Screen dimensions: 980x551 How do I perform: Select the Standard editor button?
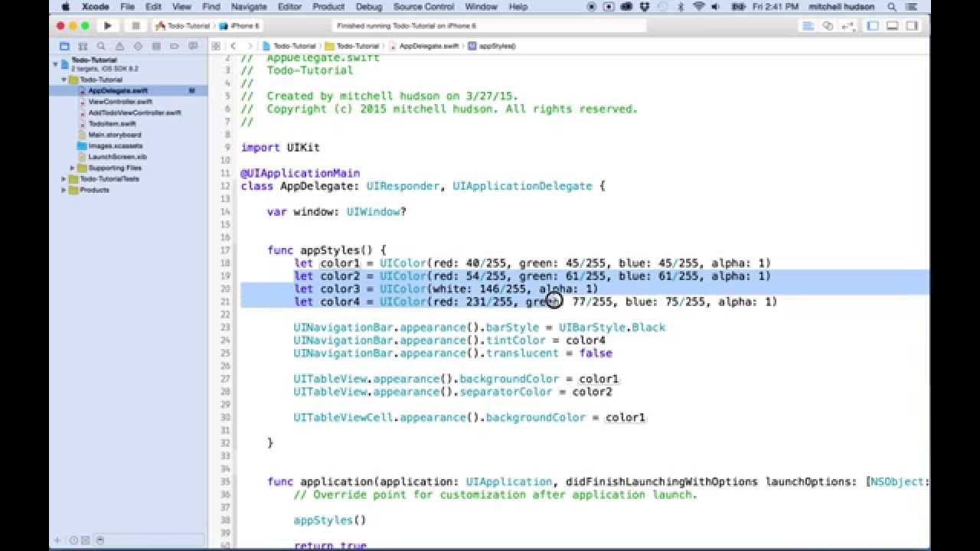click(x=808, y=26)
